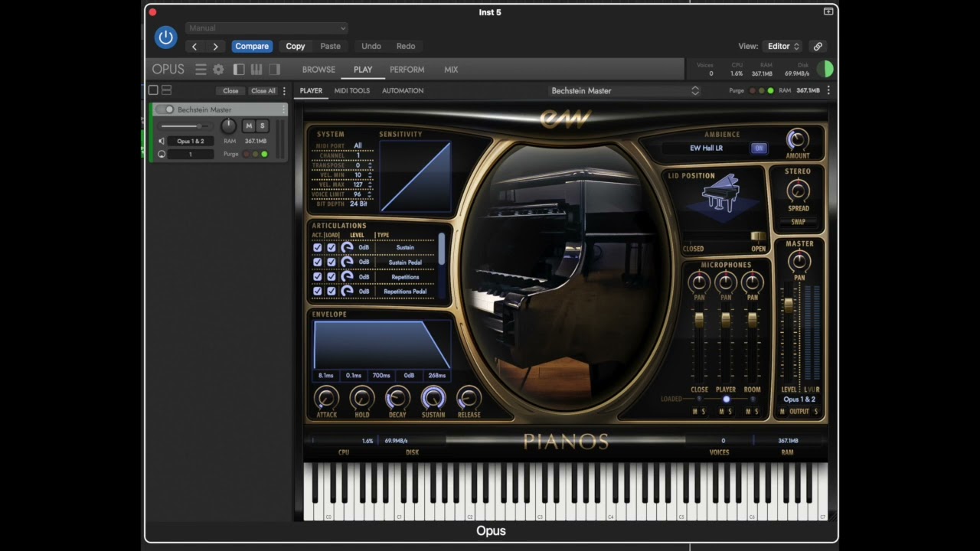The image size is (980, 551).
Task: Open rack Opus 1 & 2 output dropdown
Action: [191, 141]
